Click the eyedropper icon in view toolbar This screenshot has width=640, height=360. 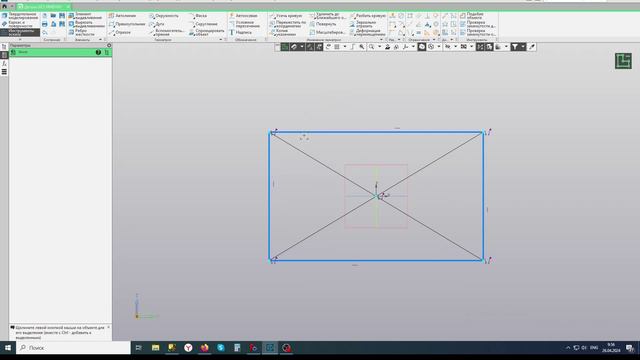(x=532, y=47)
